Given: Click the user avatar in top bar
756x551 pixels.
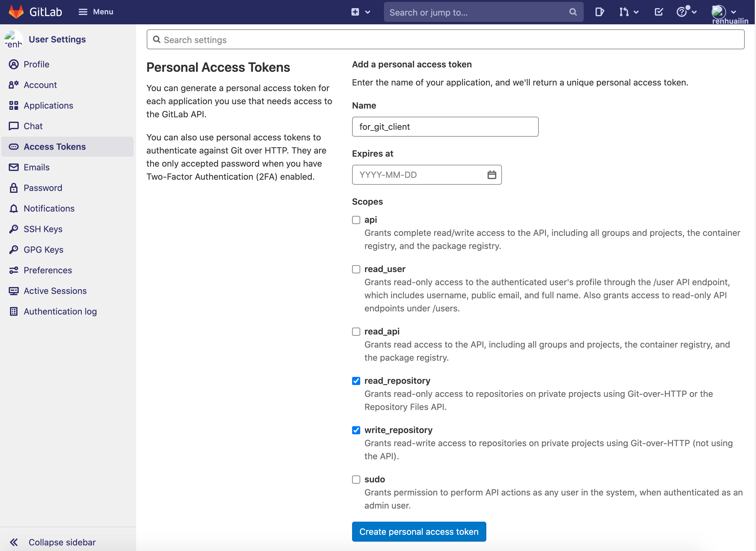Looking at the screenshot, I should pos(718,12).
